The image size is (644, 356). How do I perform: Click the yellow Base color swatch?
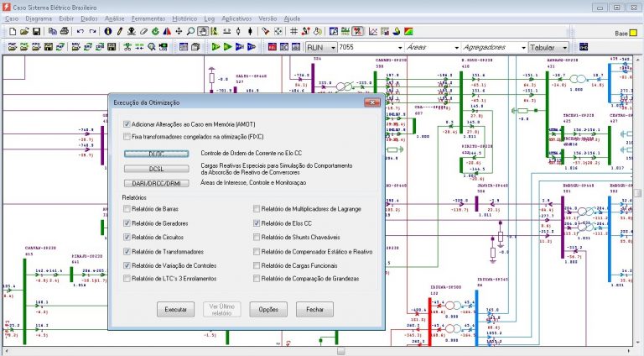point(635,33)
